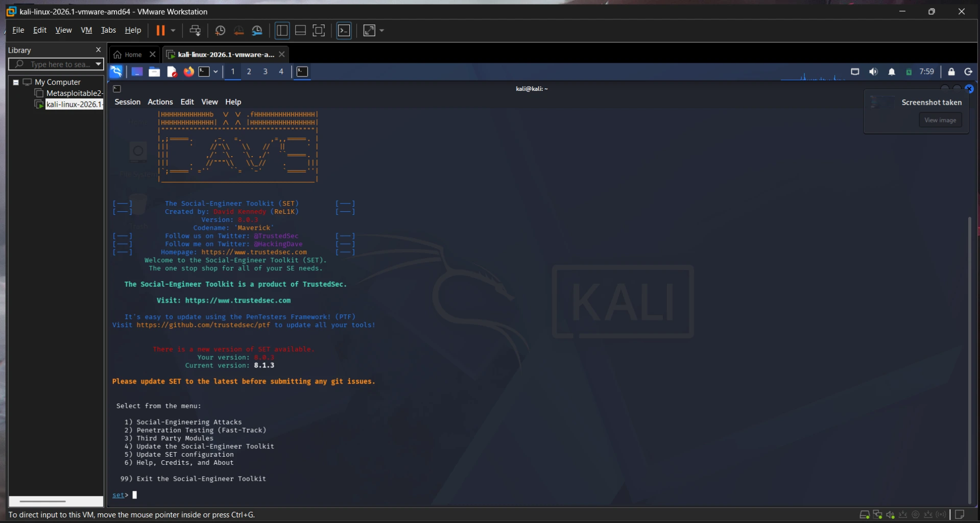Select My Computer in the library
The width and height of the screenshot is (980, 523).
coord(57,82)
